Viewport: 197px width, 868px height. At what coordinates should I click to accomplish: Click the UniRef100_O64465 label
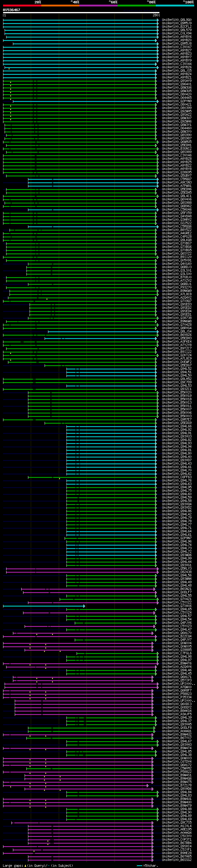(177, 98)
